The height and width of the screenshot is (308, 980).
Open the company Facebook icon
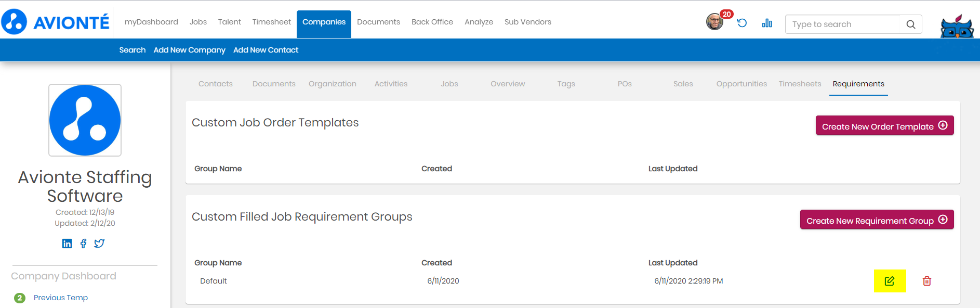point(83,243)
